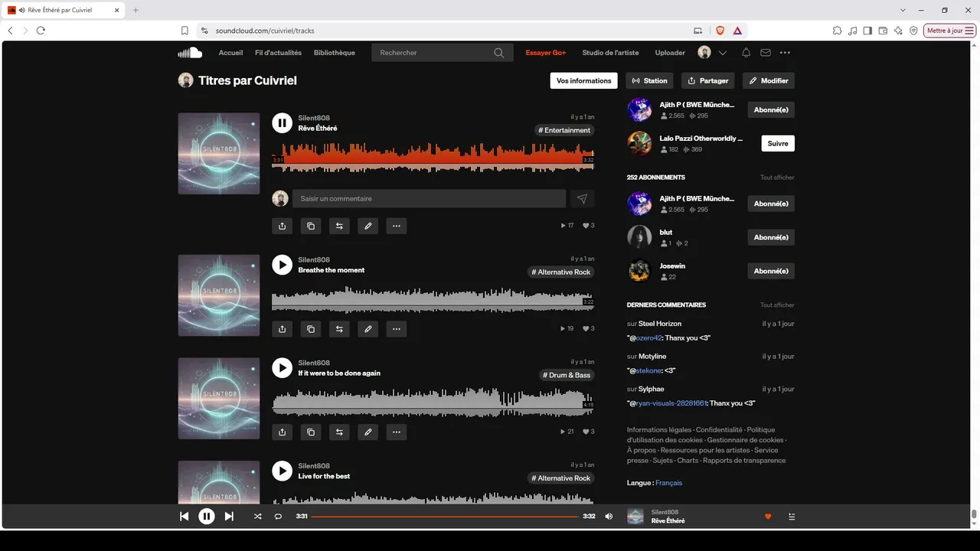Open Bibliothèque in the navigation

pos(335,53)
